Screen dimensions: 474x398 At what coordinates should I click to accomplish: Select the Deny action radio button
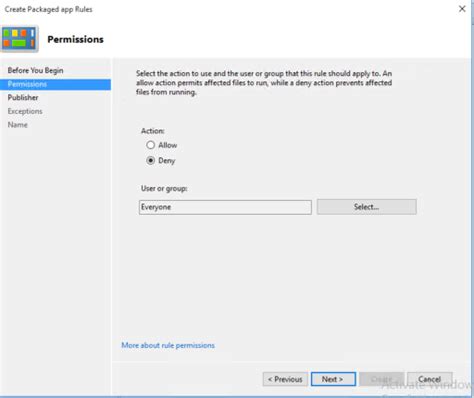click(151, 161)
